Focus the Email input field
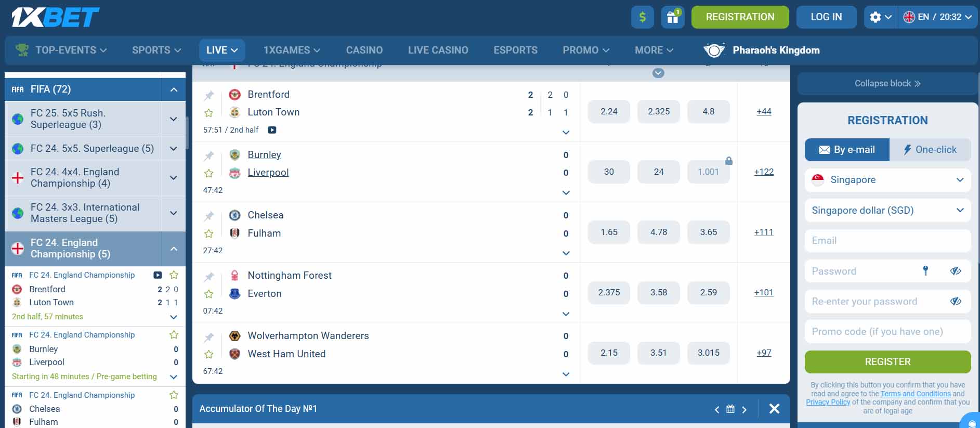The height and width of the screenshot is (428, 980). 887,241
